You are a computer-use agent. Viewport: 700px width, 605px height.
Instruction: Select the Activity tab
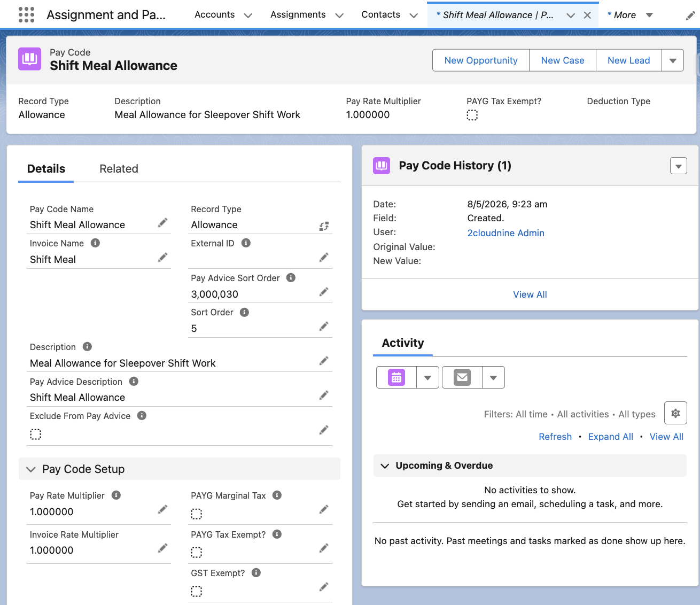[x=403, y=343]
